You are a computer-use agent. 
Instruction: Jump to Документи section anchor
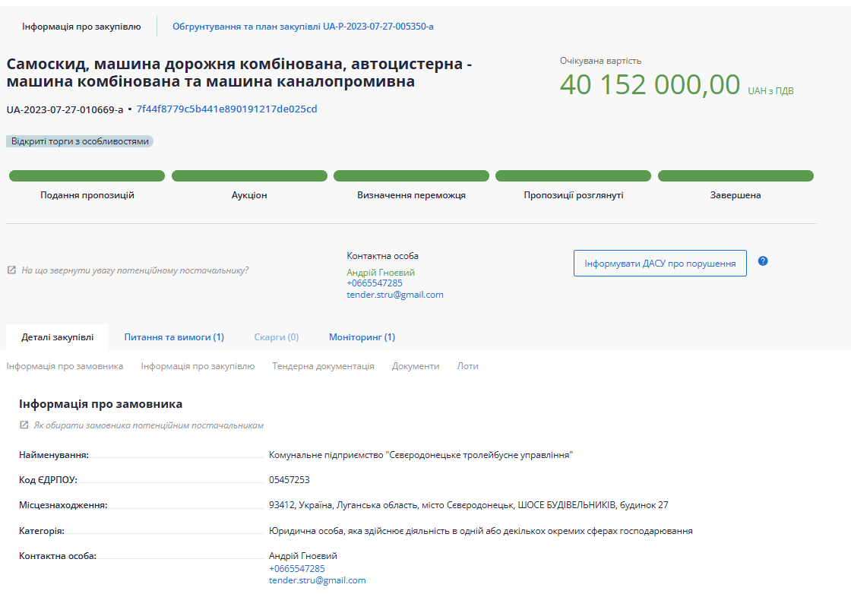click(x=415, y=366)
